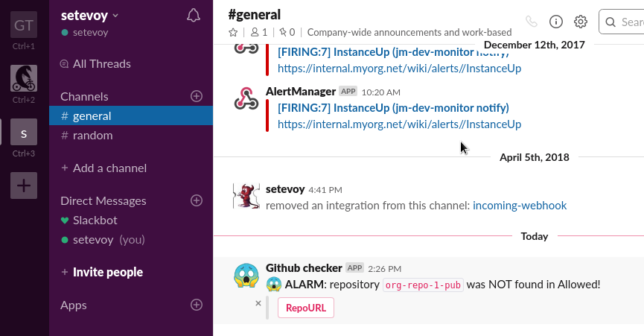This screenshot has width=644, height=336.
Task: Click April 5th, 2018 date divider
Action: click(535, 157)
